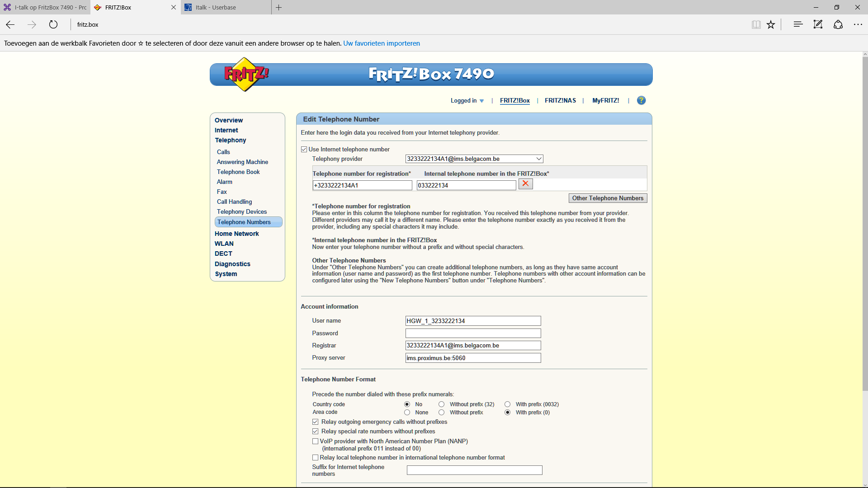
Task: Open the Edge more options menu
Action: [x=858, y=24]
